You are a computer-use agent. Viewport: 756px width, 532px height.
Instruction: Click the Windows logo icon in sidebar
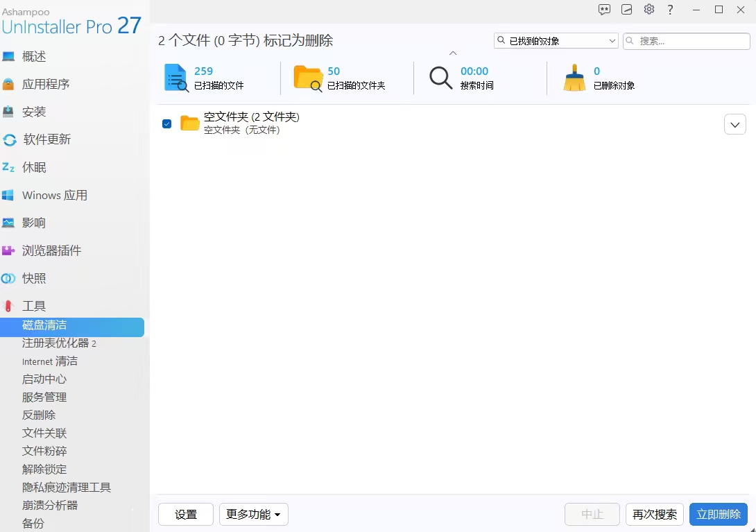pos(8,196)
